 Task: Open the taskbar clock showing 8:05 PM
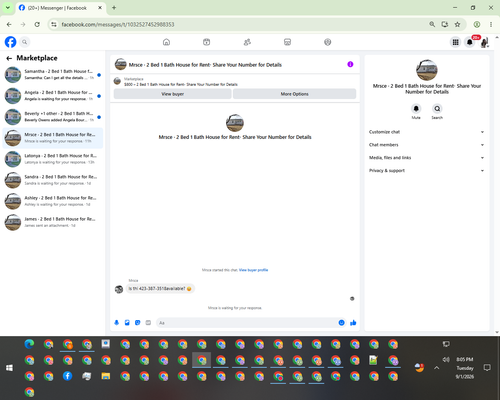point(465,368)
